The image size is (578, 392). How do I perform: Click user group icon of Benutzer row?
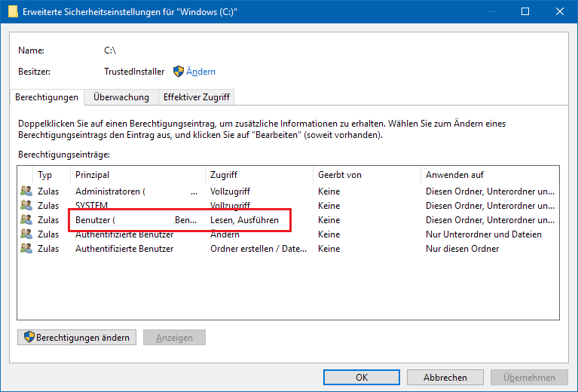click(x=26, y=219)
